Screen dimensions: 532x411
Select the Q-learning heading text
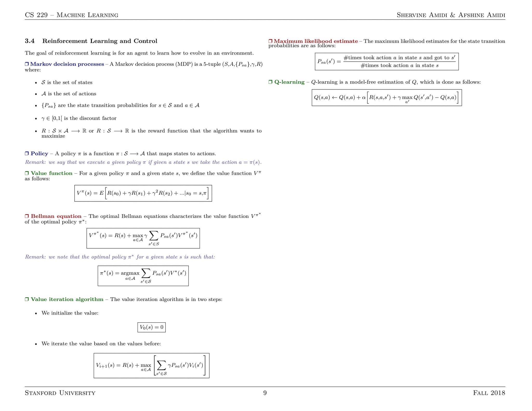point(289,82)
